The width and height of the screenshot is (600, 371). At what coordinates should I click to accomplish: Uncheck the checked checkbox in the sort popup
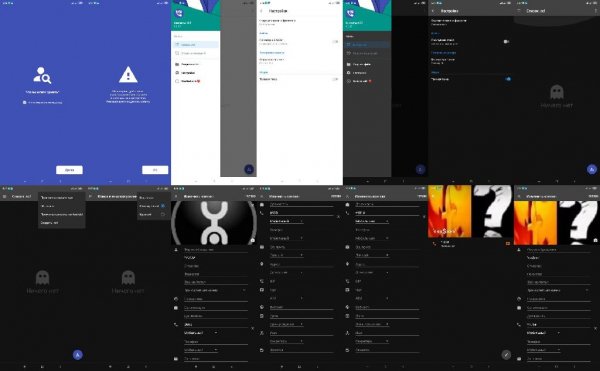tap(163, 206)
